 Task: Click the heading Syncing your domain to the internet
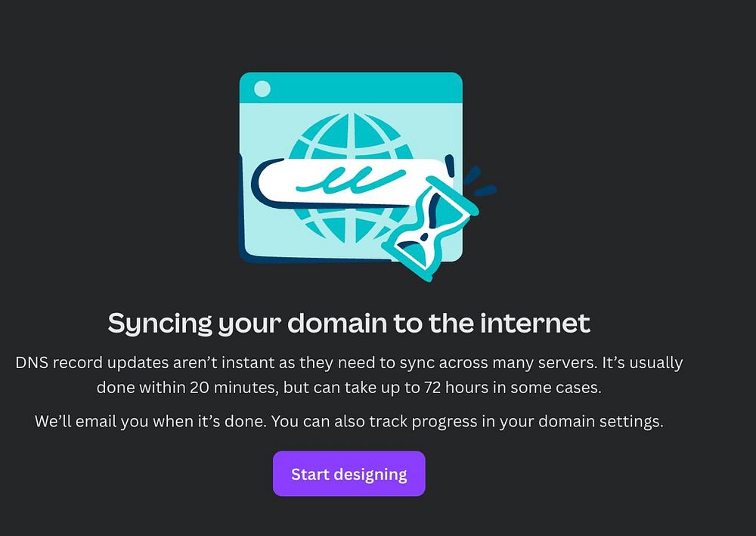point(349,323)
